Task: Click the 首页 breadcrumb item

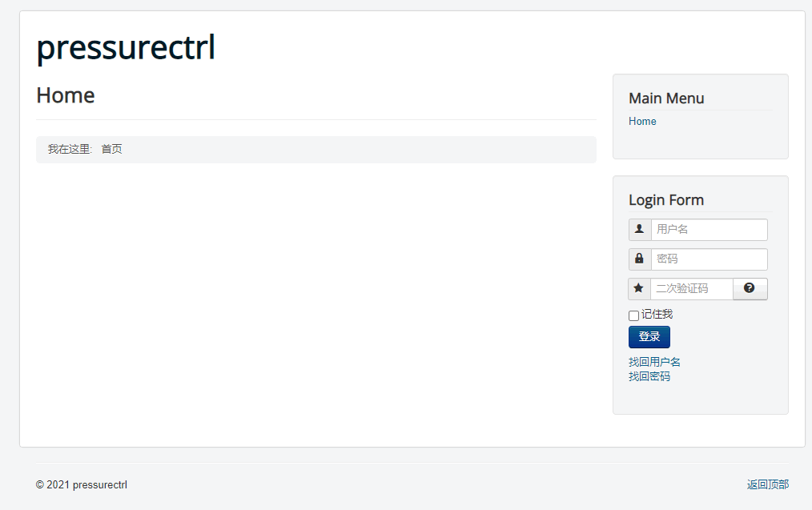Action: pos(112,149)
